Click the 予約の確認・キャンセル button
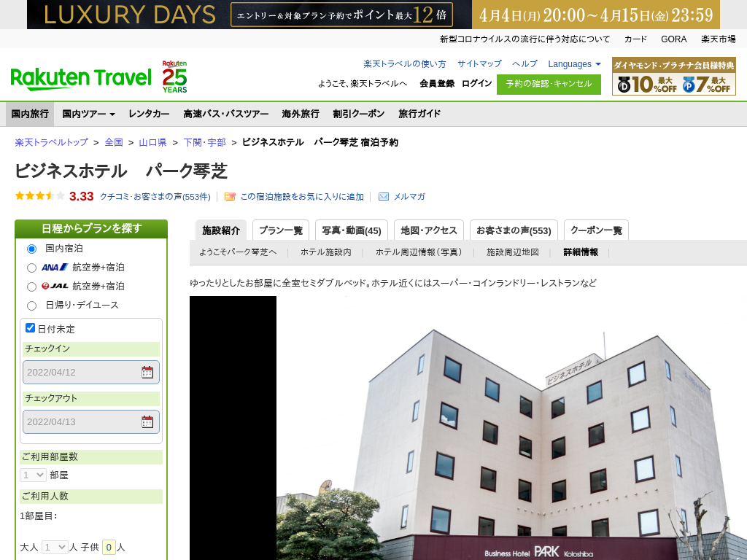 pos(549,84)
